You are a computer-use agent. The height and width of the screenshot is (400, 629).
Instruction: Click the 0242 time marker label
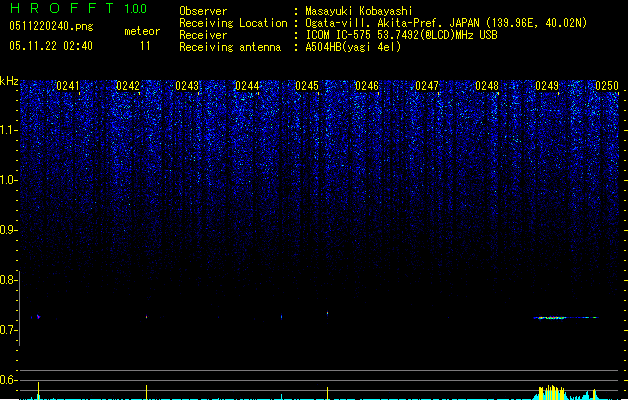point(128,86)
